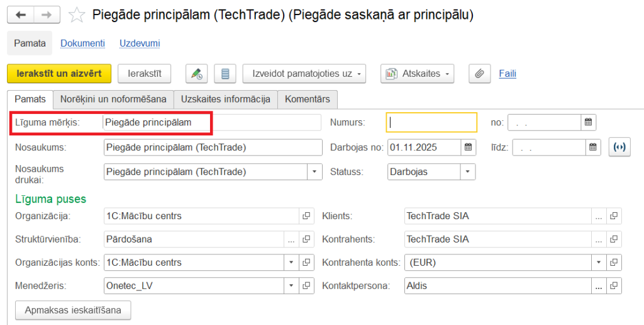Open the Klients TechTrade SIA record
The height and width of the screenshot is (325, 644).
click(614, 216)
